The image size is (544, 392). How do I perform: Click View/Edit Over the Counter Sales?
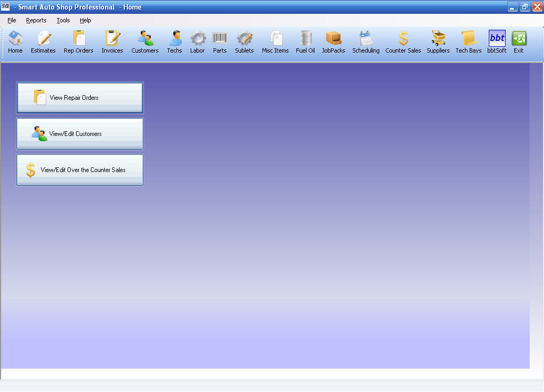(x=80, y=169)
